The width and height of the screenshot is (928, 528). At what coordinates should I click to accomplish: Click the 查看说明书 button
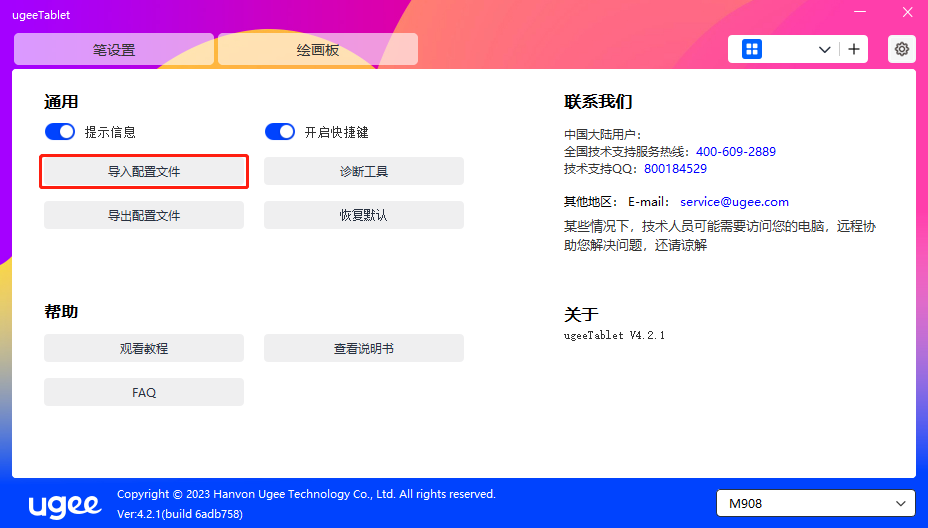coord(364,348)
